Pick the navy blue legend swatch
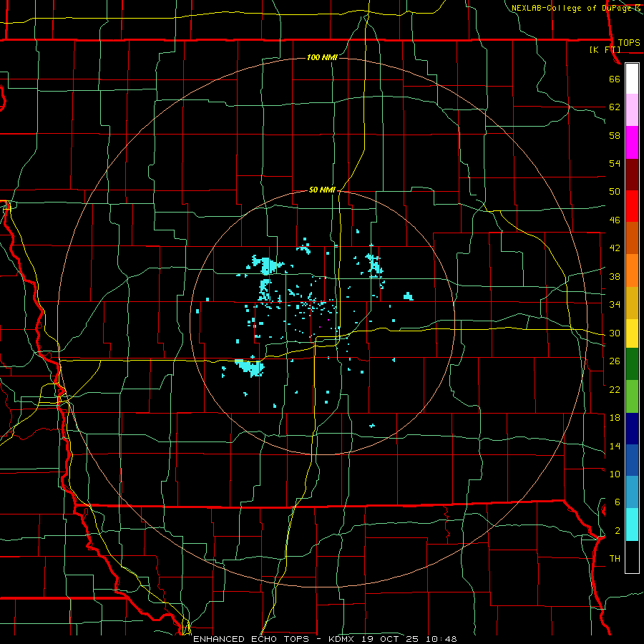Viewport: 644px width, 644px height. [x=632, y=429]
